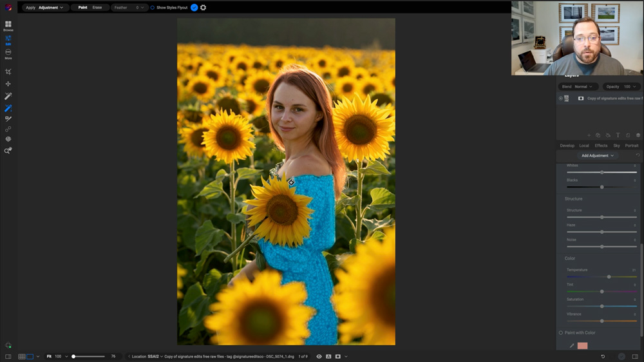Enable the Show Styles Flyout option
Image resolution: width=644 pixels, height=362 pixels.
[x=153, y=8]
